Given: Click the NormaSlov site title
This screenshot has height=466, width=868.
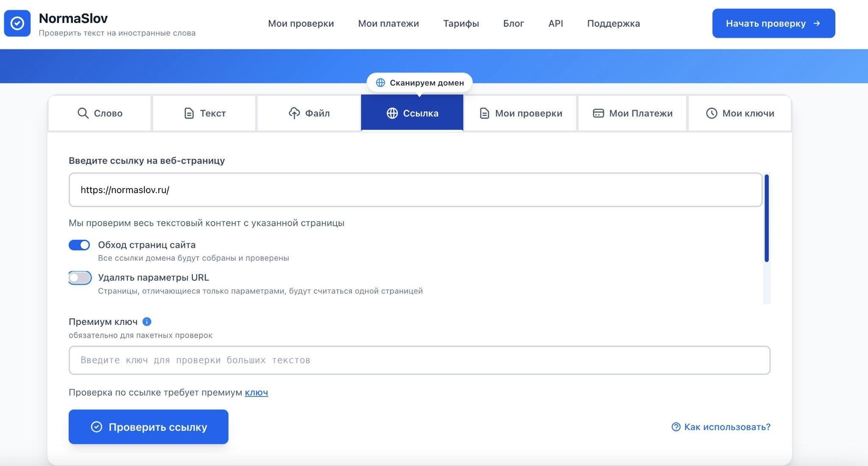Looking at the screenshot, I should click(73, 18).
